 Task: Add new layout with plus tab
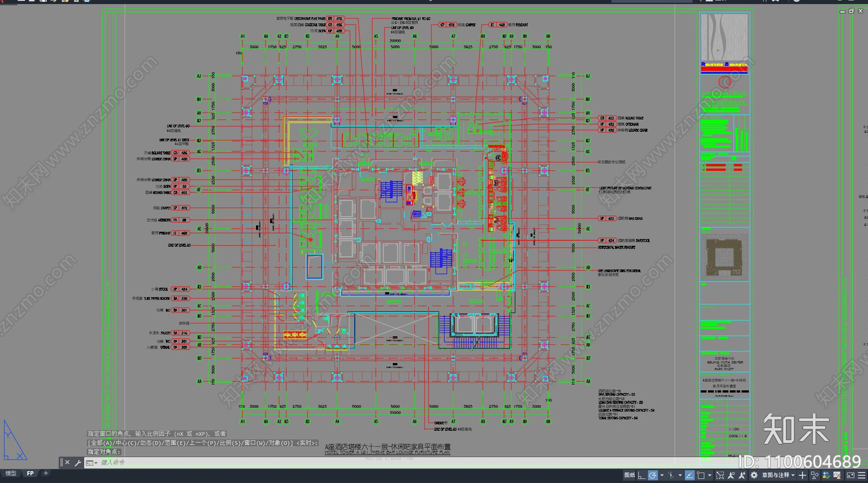pos(46,473)
